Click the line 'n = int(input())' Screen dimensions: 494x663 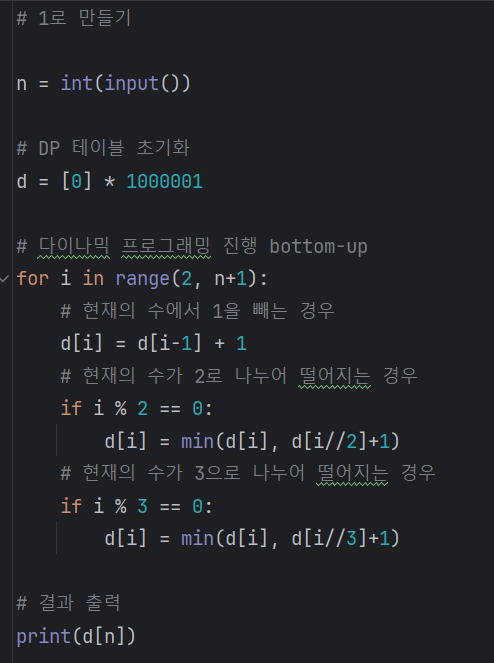tap(104, 83)
